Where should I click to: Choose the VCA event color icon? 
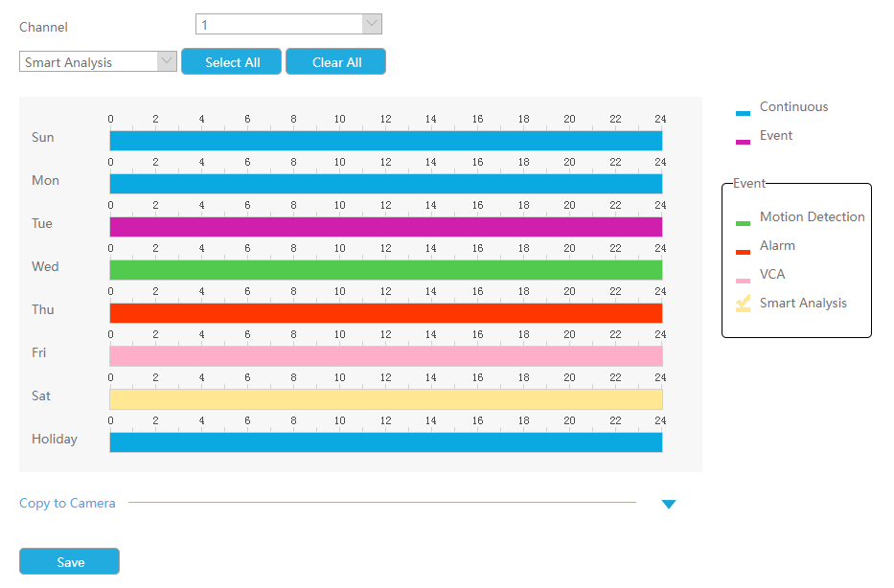click(743, 277)
